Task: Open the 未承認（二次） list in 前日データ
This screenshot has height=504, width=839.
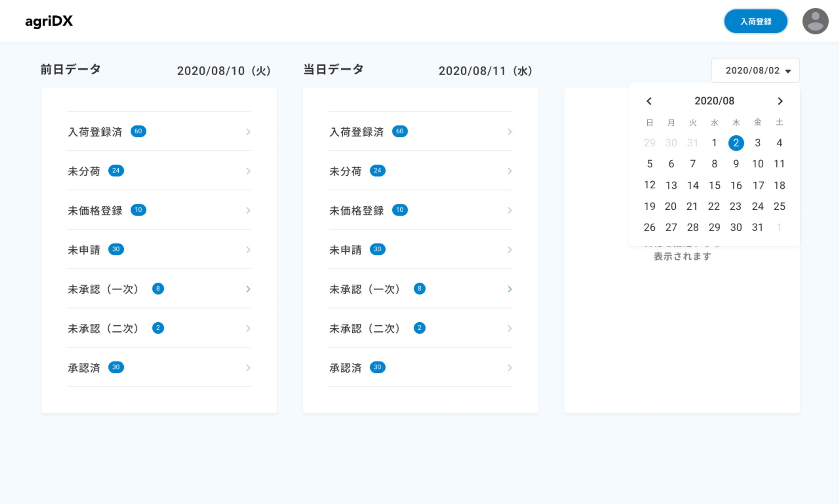Action: click(x=248, y=328)
